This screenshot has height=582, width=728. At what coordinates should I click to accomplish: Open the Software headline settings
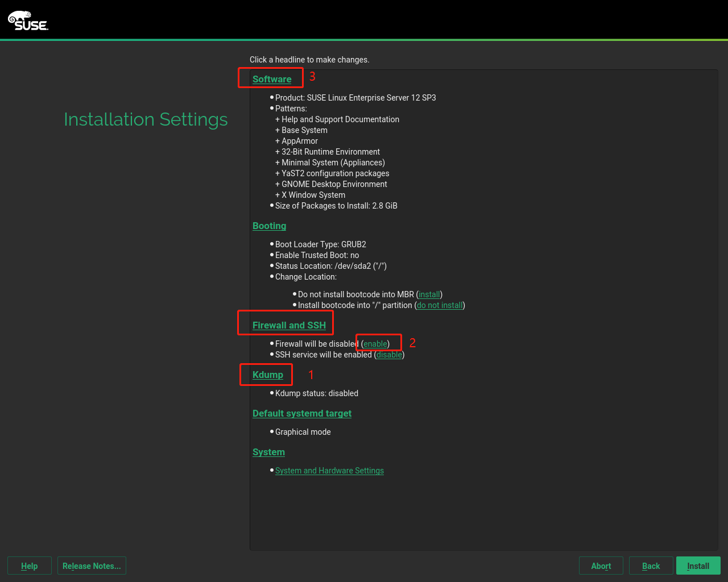[x=272, y=79]
